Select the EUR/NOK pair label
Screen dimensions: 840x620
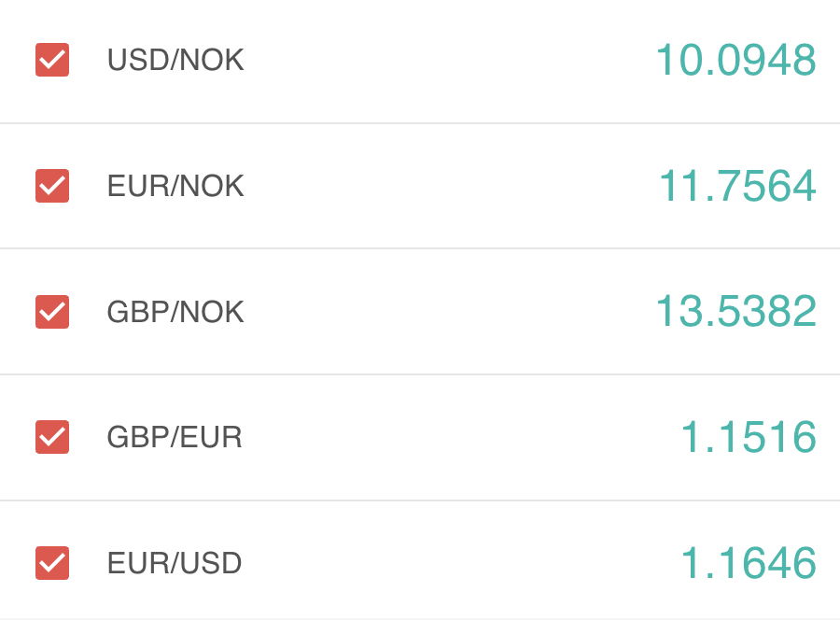click(175, 186)
